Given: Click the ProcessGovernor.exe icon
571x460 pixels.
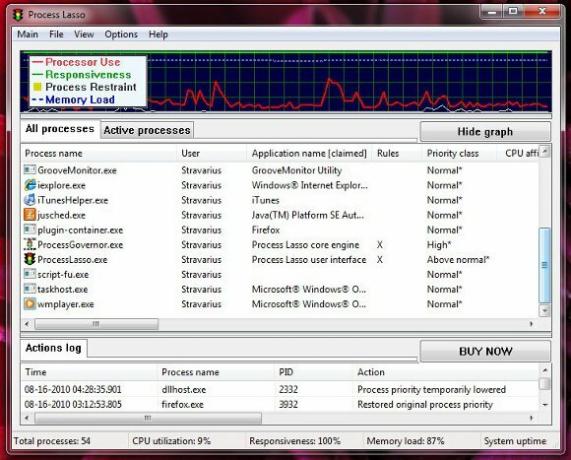Looking at the screenshot, I should (x=30, y=244).
